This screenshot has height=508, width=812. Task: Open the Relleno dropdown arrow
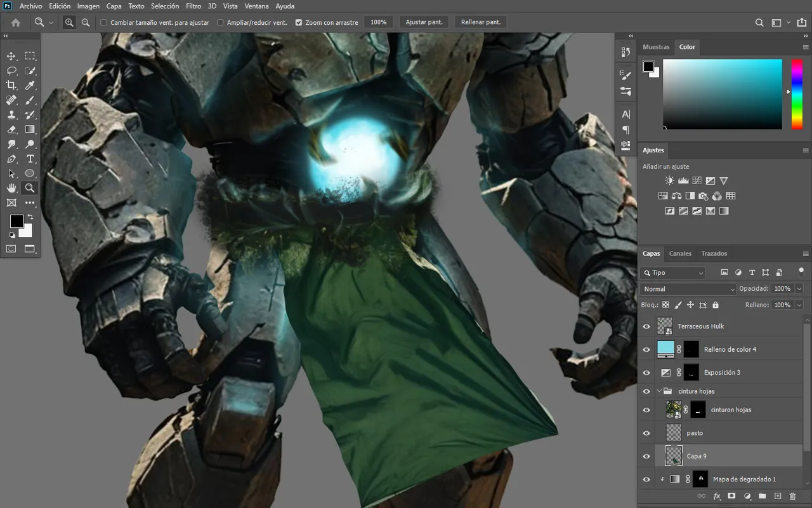click(799, 305)
